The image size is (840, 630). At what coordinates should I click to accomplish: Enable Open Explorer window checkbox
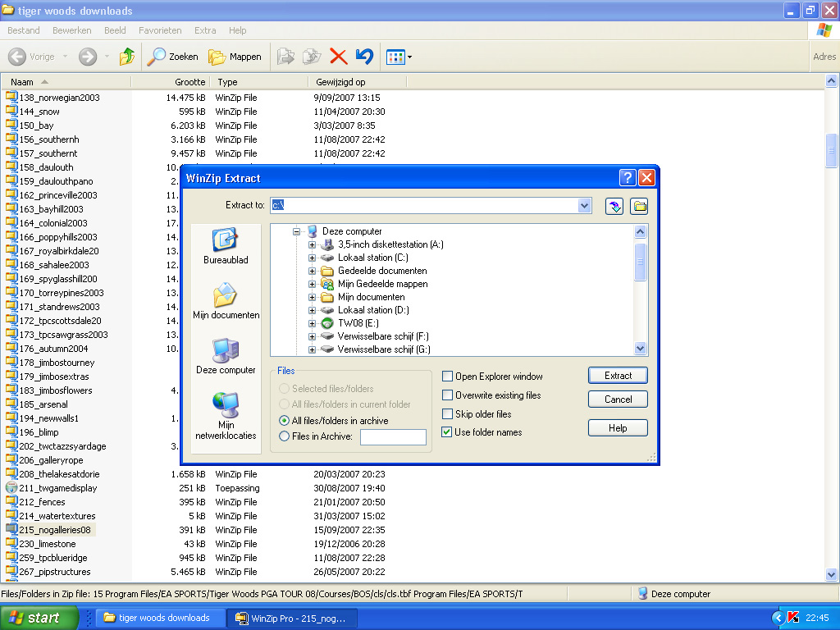pyautogui.click(x=448, y=377)
